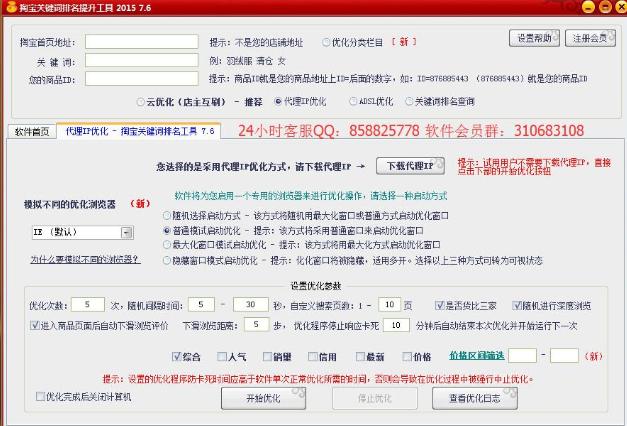627x426 pixels.
Task: Select 最大化窗口模试启动优化 radio option
Action: coord(167,244)
